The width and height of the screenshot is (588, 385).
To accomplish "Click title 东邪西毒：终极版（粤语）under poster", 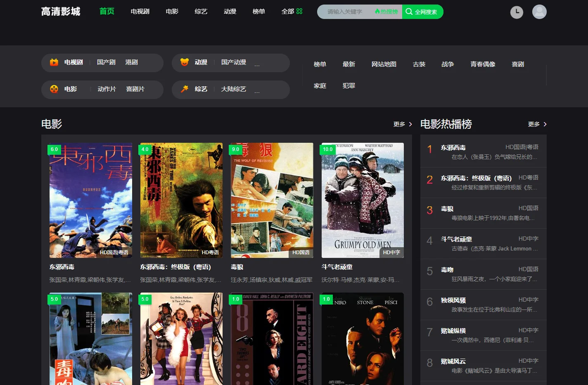I will (176, 267).
